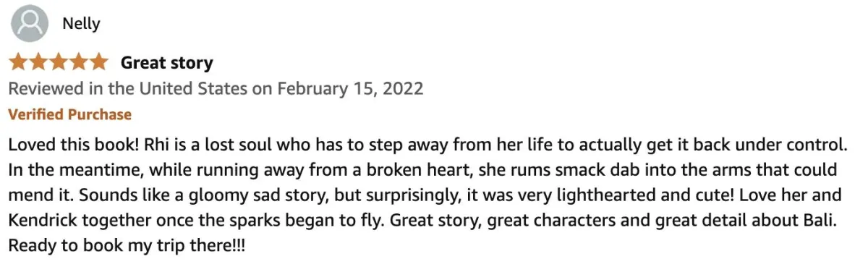Click the "Reviewed in the United States" text

coord(129,89)
